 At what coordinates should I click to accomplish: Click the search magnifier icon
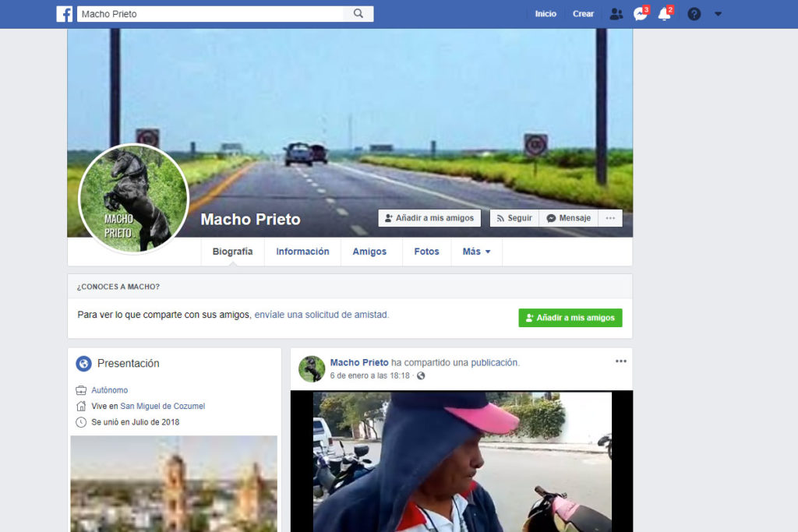tap(358, 14)
